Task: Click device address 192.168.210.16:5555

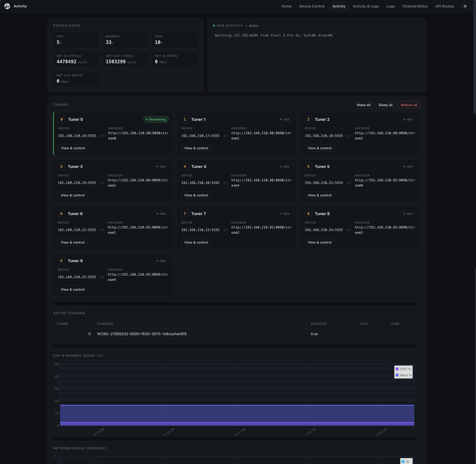Action: (x=77, y=136)
